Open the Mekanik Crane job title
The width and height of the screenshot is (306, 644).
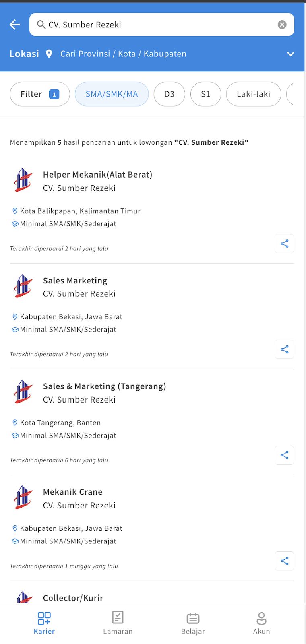[73, 492]
